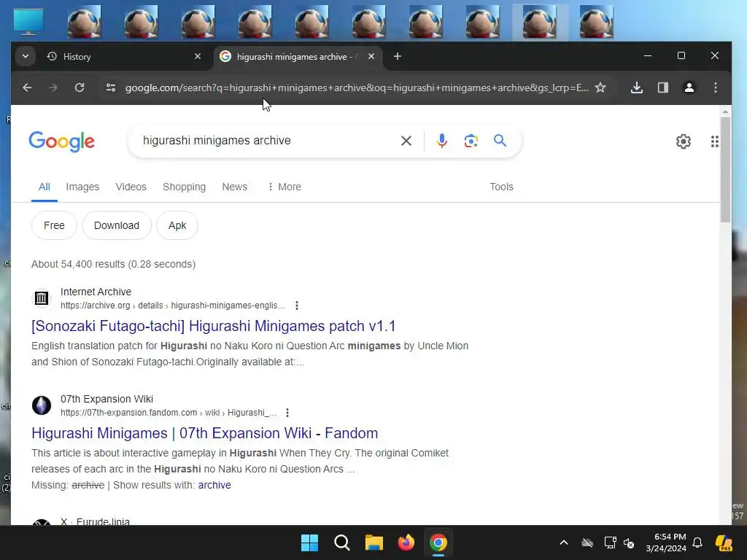Switch to Images results
This screenshot has height=560, width=747.
point(82,187)
